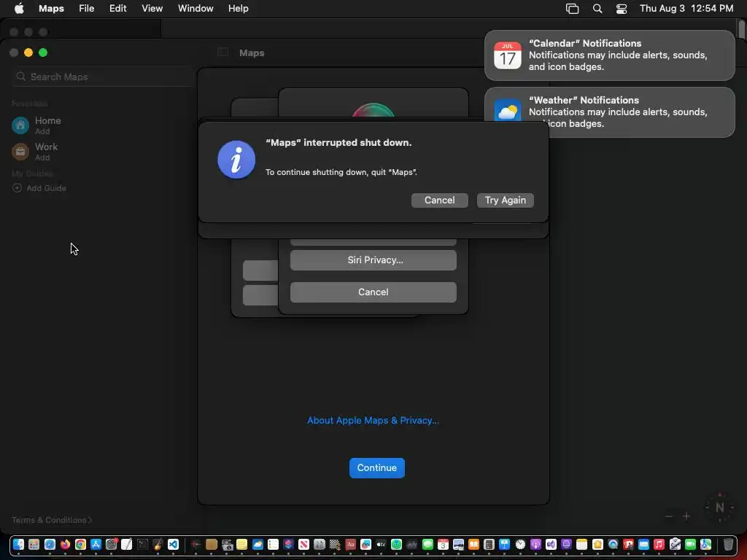Viewport: 747px width, 560px height.
Task: Open the View menu
Action: click(152, 8)
